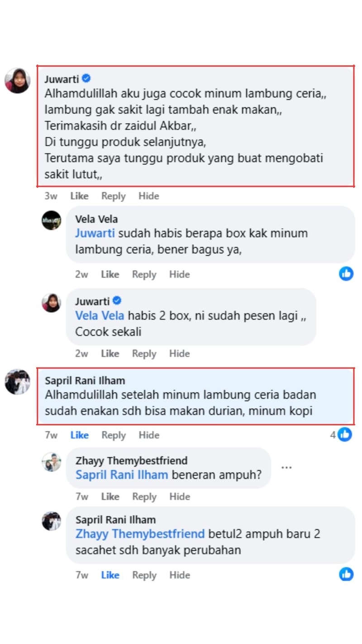Click Sapril Rani Ilham mention in Zhayy's comment

122,475
